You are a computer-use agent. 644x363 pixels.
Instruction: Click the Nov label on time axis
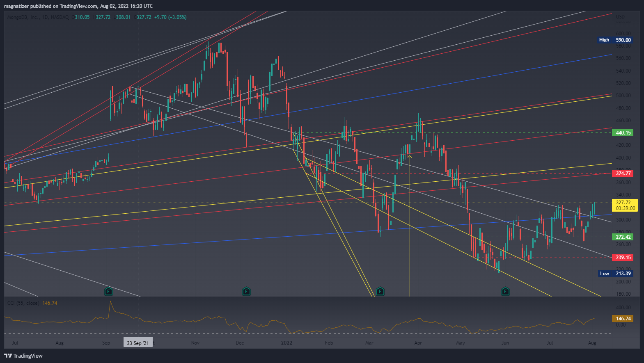(195, 343)
